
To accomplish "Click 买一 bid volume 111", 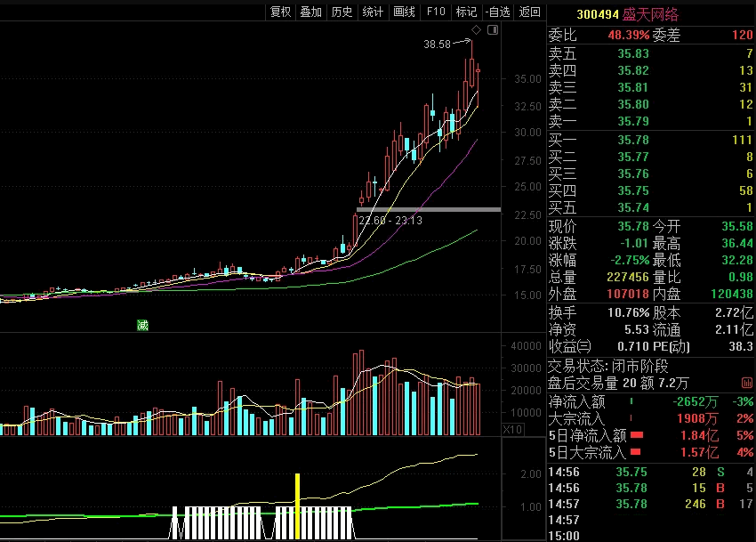I will (742, 140).
